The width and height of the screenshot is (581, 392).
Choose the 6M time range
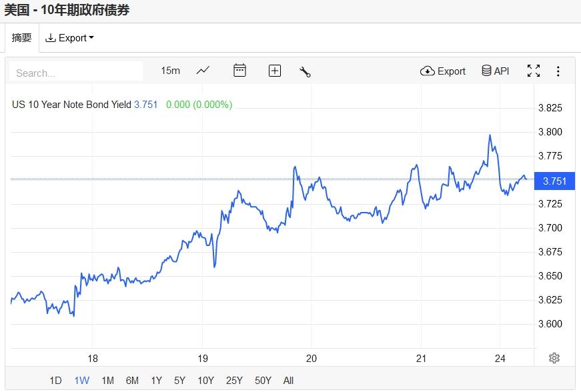pos(132,381)
